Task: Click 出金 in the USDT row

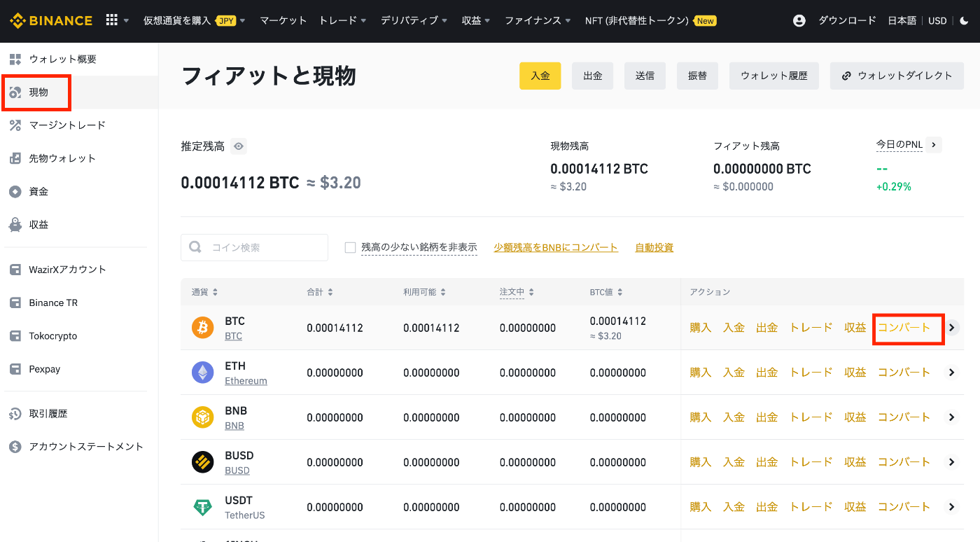Action: tap(766, 507)
